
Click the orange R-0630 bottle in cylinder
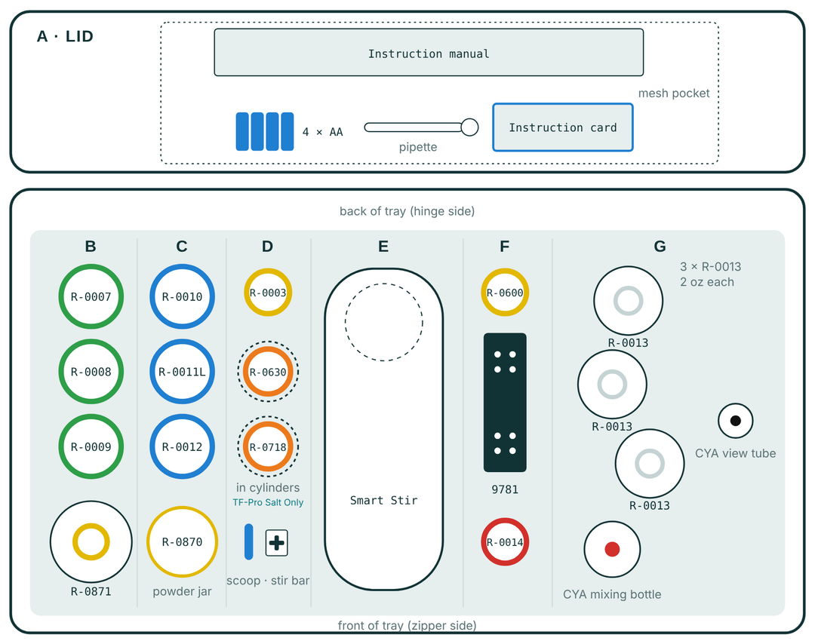268,372
